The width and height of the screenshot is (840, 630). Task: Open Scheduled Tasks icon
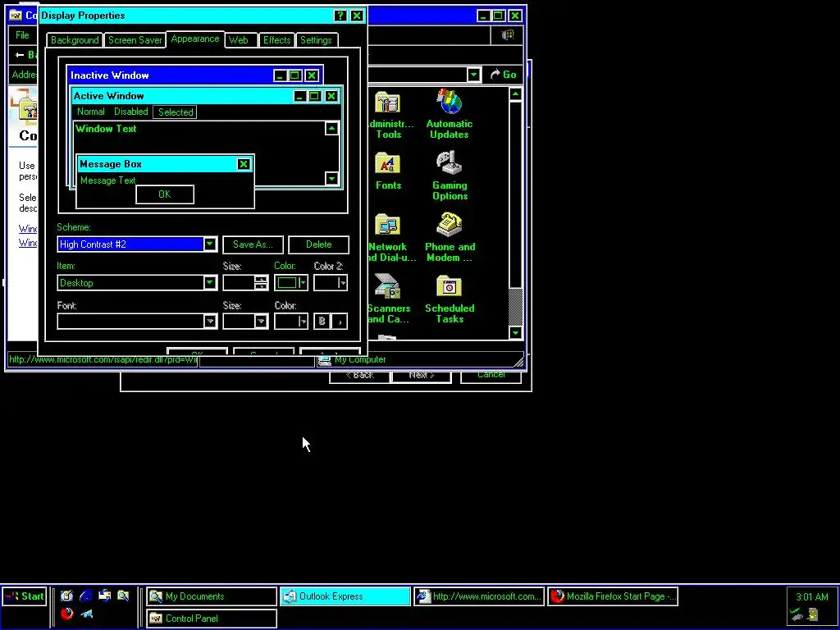(x=450, y=299)
